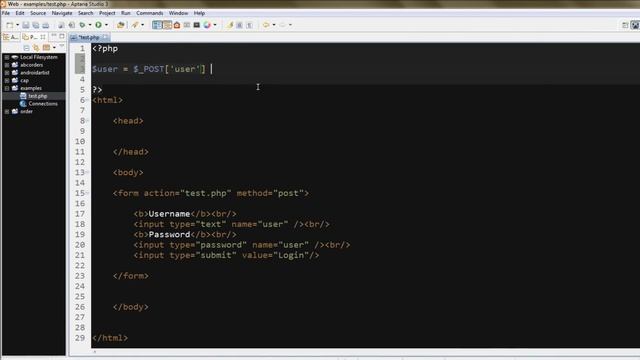This screenshot has width=640, height=360.
Task: Open the File menu
Action: (x=6, y=13)
